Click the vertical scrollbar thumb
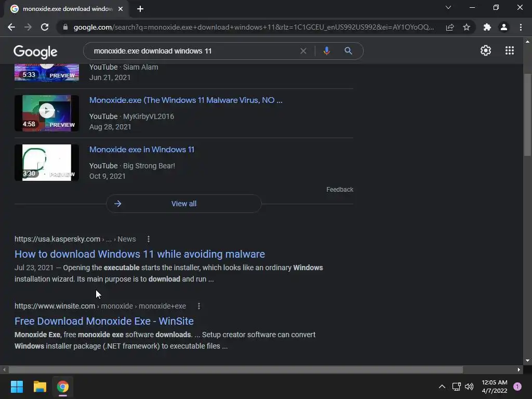This screenshot has height=399, width=532. pyautogui.click(x=527, y=115)
